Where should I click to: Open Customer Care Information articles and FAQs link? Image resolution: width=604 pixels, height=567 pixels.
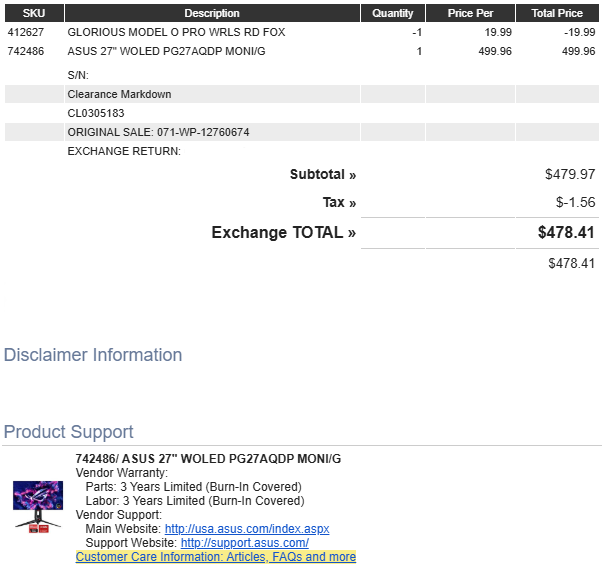click(215, 557)
